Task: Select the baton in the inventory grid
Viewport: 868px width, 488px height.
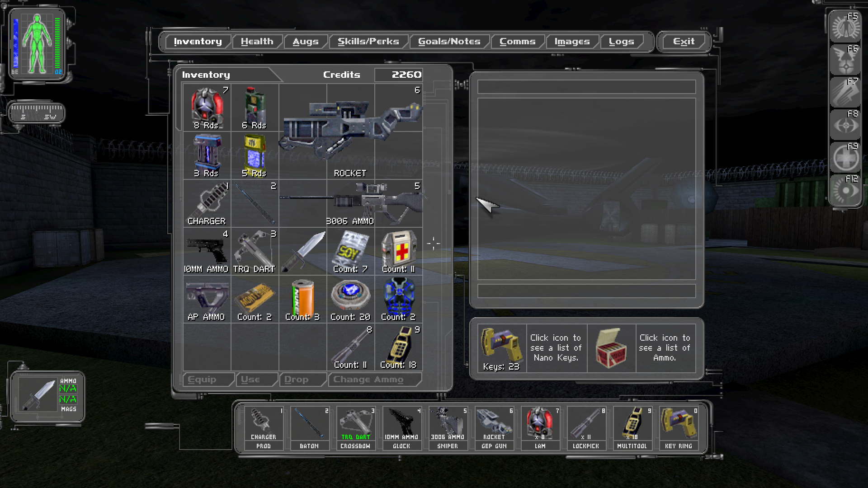Action: tap(255, 203)
